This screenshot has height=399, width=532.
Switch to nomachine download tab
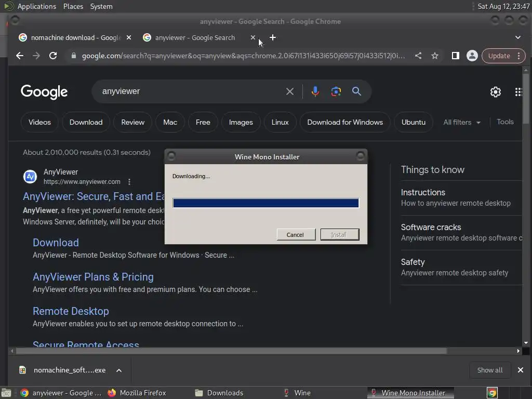point(75,37)
